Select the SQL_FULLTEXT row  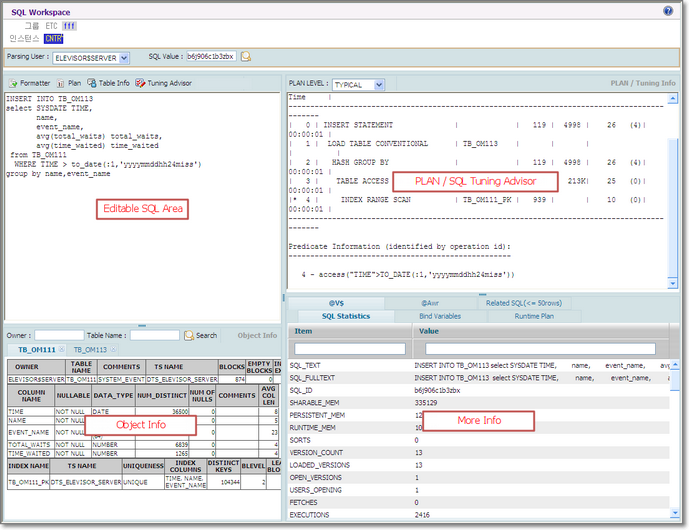pyautogui.click(x=479, y=378)
